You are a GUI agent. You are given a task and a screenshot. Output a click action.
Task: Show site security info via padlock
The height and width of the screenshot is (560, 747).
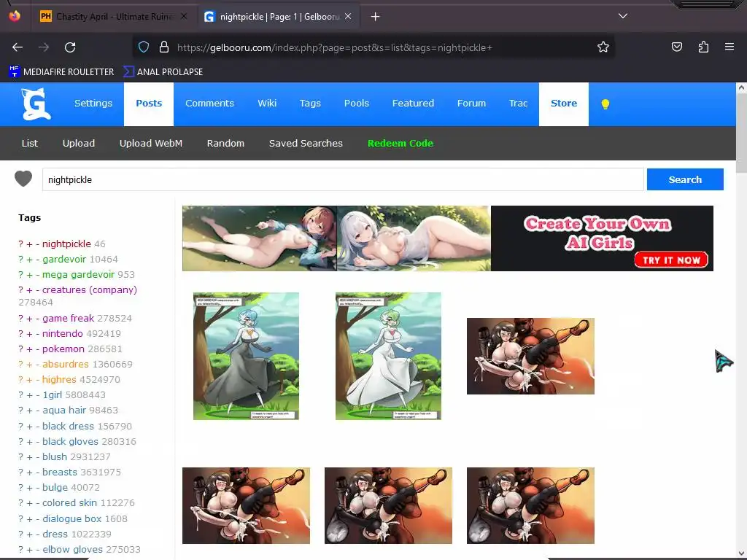coord(164,47)
